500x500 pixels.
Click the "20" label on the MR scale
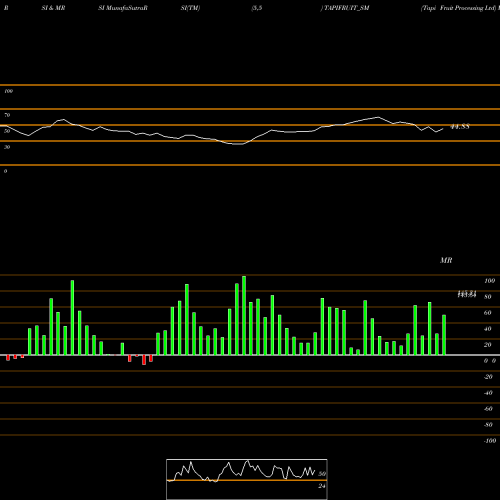[x=488, y=345]
